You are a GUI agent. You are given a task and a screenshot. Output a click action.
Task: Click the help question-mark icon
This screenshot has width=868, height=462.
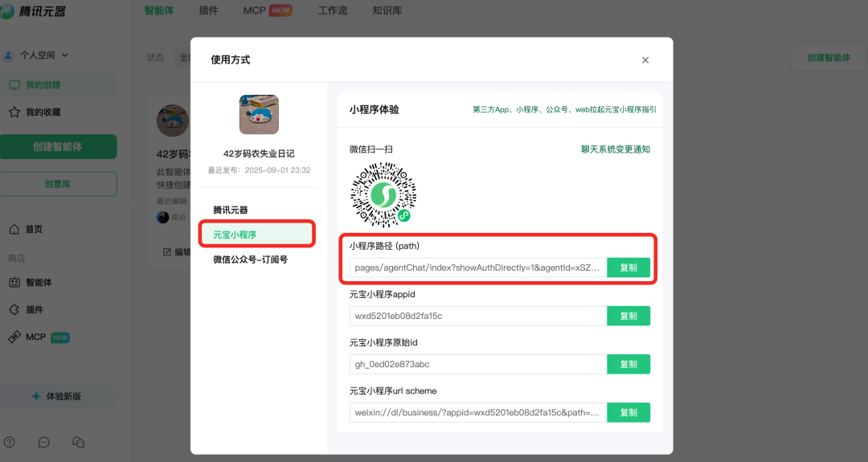(10, 442)
